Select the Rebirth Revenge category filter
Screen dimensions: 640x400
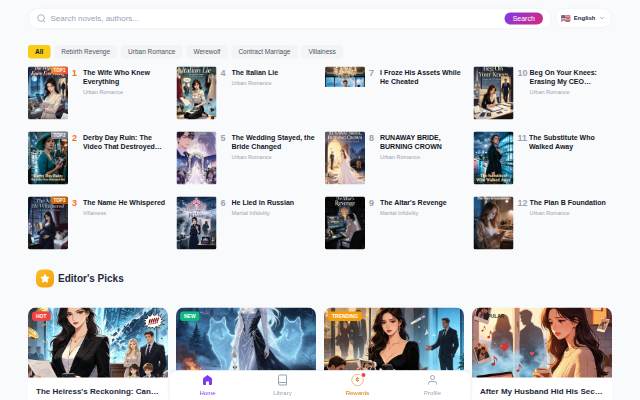[86, 51]
